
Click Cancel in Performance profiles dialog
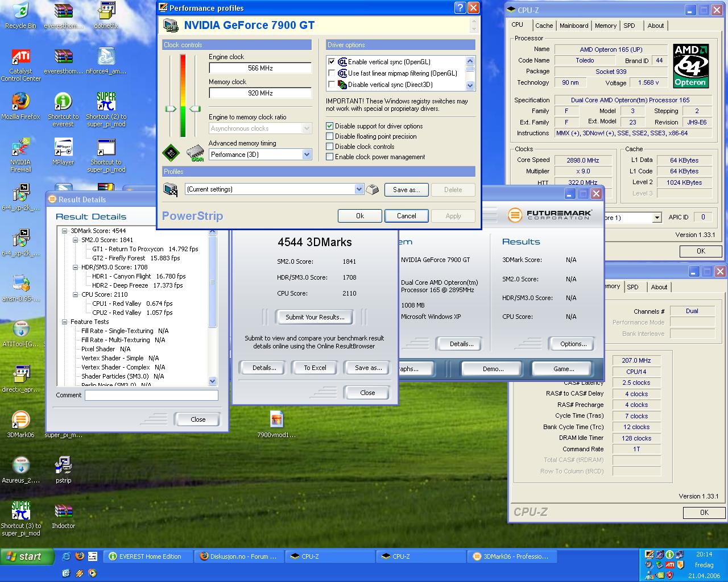[x=406, y=216]
